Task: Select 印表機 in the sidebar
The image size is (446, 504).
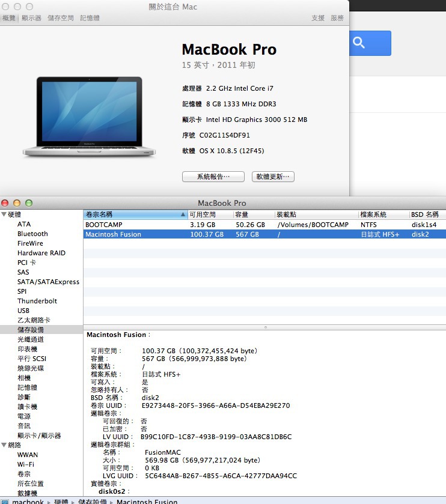Action: coord(27,349)
